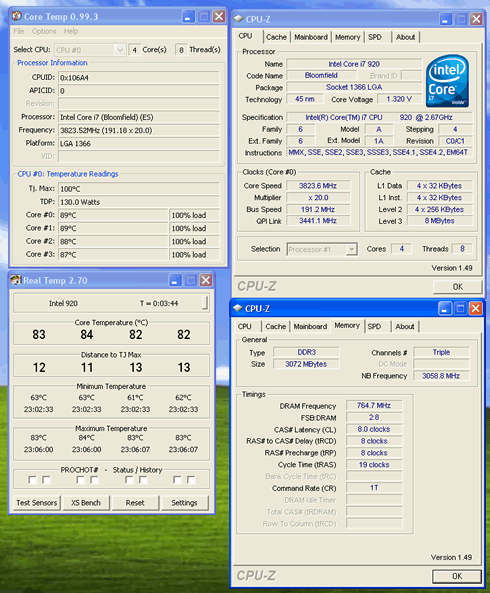Toggle second PROCHOT# history checkbox for core 0
490x593 pixels.
point(46,480)
